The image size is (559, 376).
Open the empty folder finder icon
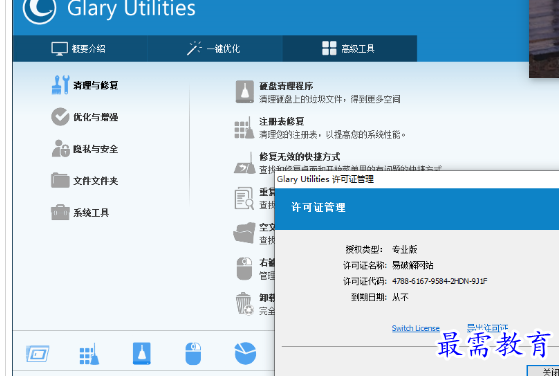245,233
